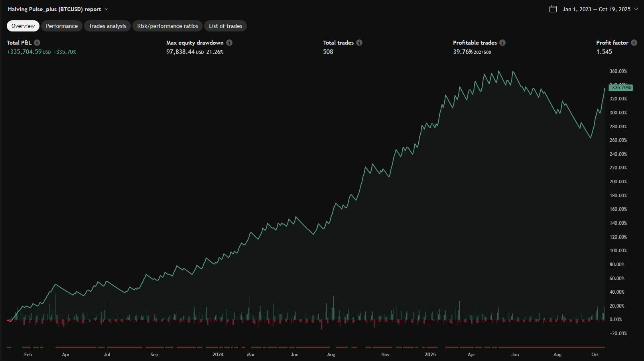Click the 2025 label on time axis
Viewport: 644px width, 361px height.
430,355
